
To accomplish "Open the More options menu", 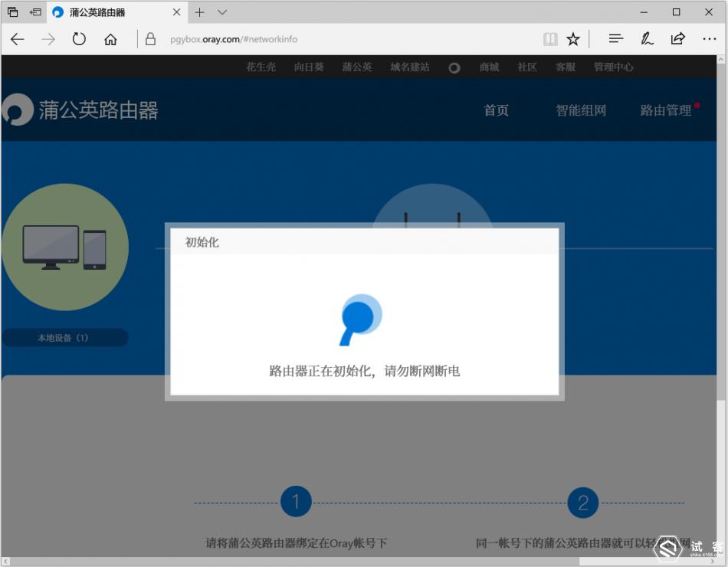I will click(x=709, y=38).
